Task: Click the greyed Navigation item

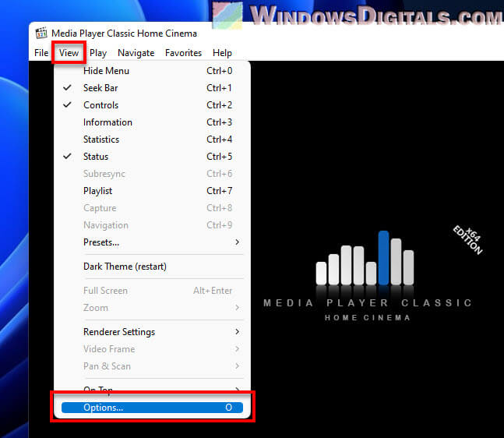Action: click(153, 225)
